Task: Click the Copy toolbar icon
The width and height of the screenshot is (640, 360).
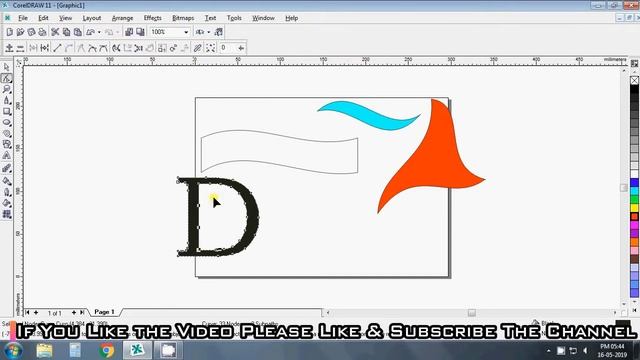Action: (x=66, y=32)
